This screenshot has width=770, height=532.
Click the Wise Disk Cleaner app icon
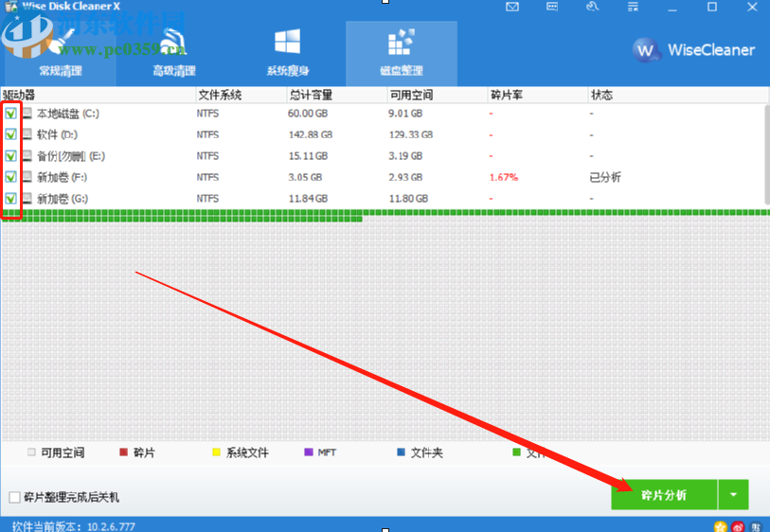(x=10, y=7)
